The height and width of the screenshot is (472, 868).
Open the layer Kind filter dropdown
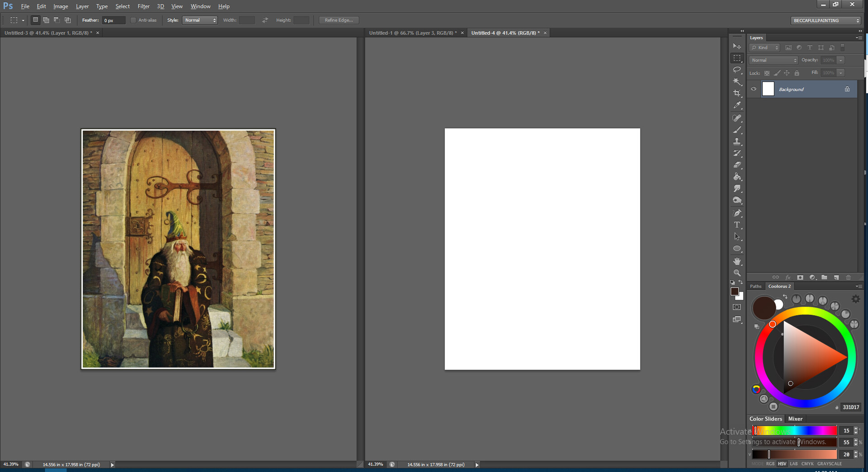pyautogui.click(x=764, y=47)
